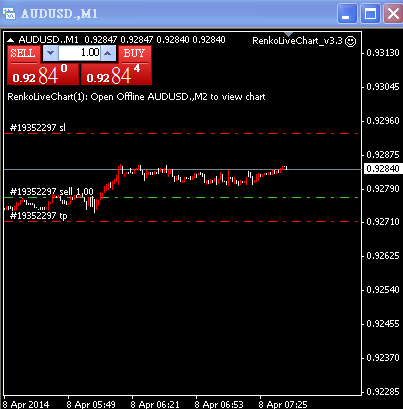403x409 pixels.
Task: Click the 0.92625 price scale label
Action: (383, 256)
